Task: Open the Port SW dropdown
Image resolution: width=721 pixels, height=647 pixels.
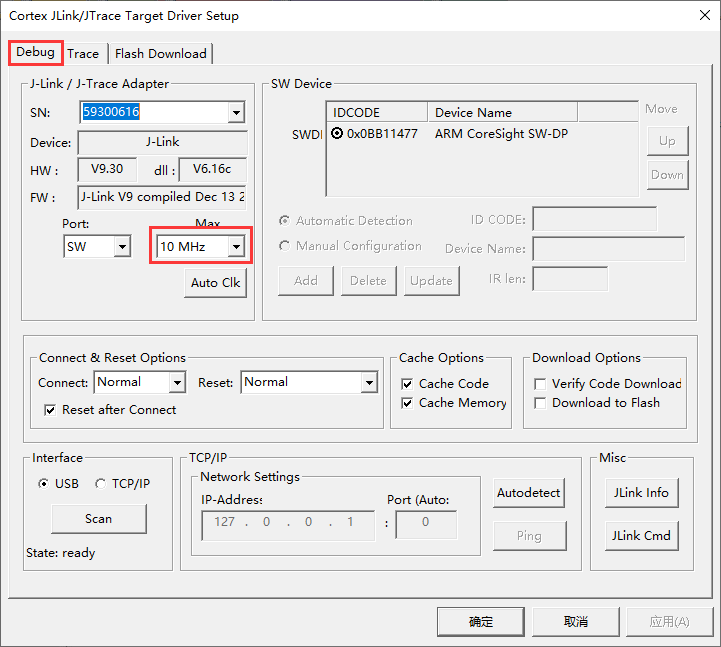Action: tap(122, 246)
